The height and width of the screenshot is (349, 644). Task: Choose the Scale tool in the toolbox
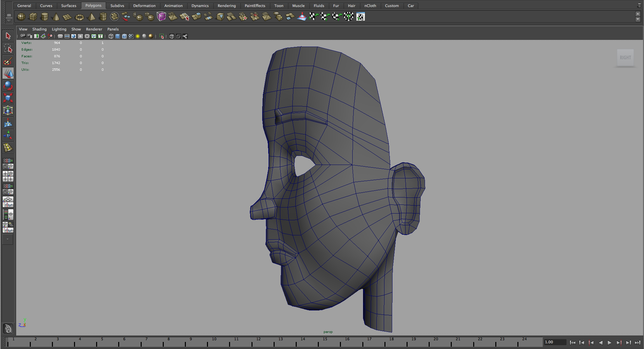coord(8,98)
